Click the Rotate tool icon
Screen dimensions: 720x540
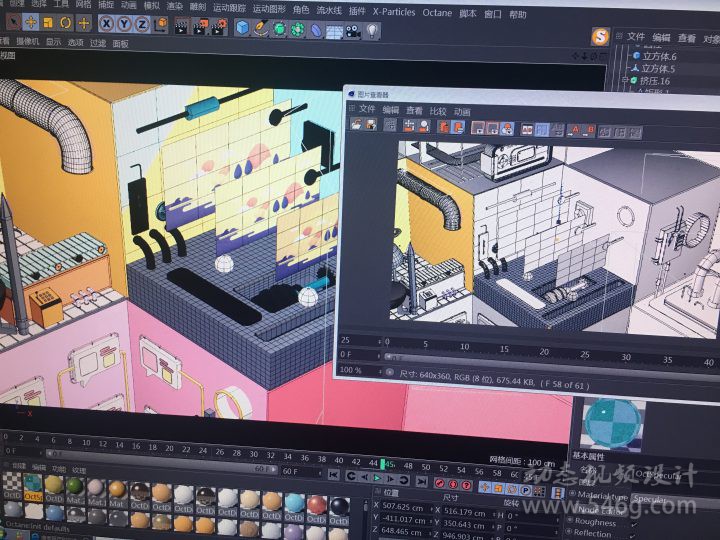click(65, 22)
